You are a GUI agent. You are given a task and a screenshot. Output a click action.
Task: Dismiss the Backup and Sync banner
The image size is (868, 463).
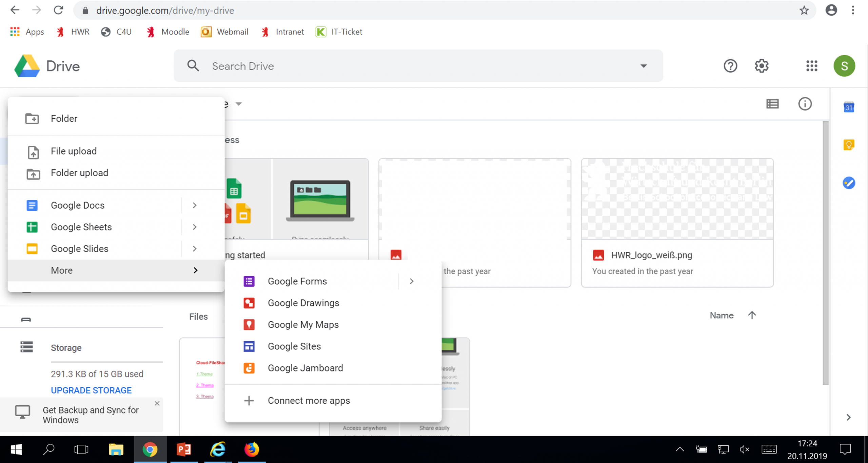tap(157, 403)
